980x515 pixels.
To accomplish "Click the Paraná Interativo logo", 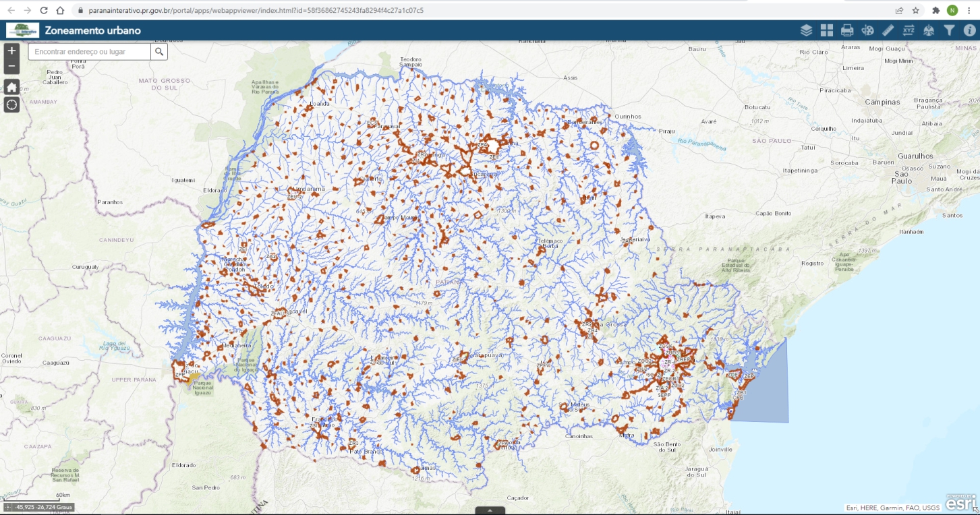I will coord(22,30).
